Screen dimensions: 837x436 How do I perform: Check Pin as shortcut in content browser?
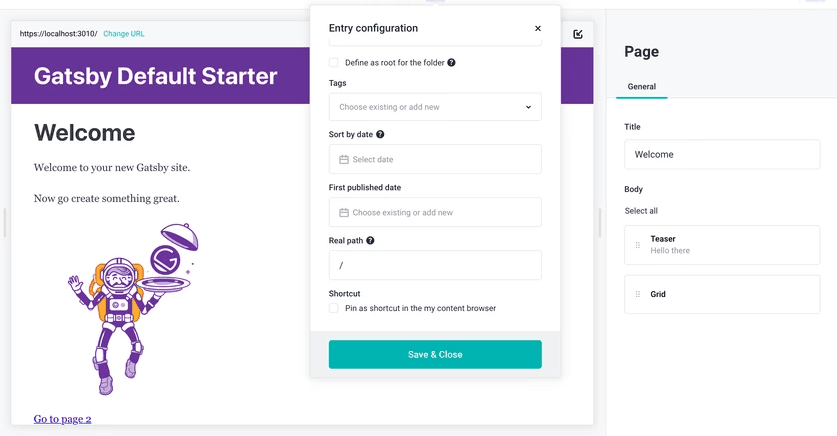(334, 308)
